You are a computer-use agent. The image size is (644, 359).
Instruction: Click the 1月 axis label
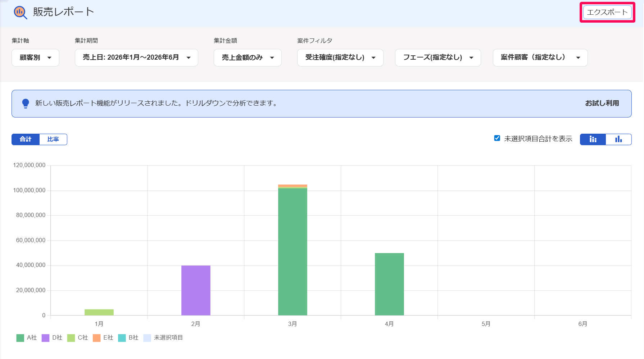pos(99,324)
